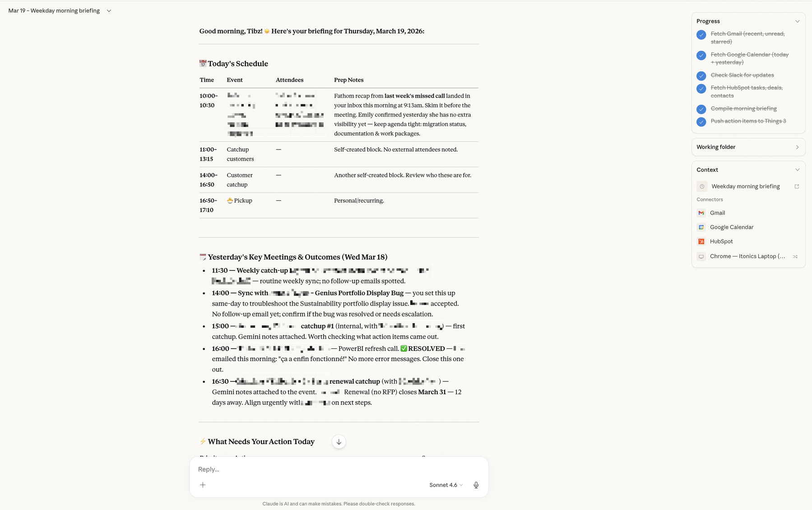Expand the What Needs Your Action Today section
This screenshot has height=510, width=812.
(339, 442)
